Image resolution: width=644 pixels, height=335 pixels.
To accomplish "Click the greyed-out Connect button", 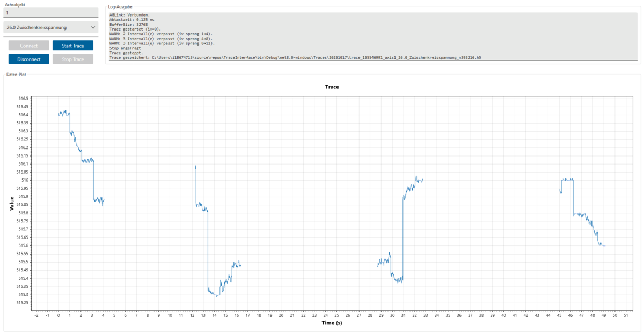I will 29,46.
